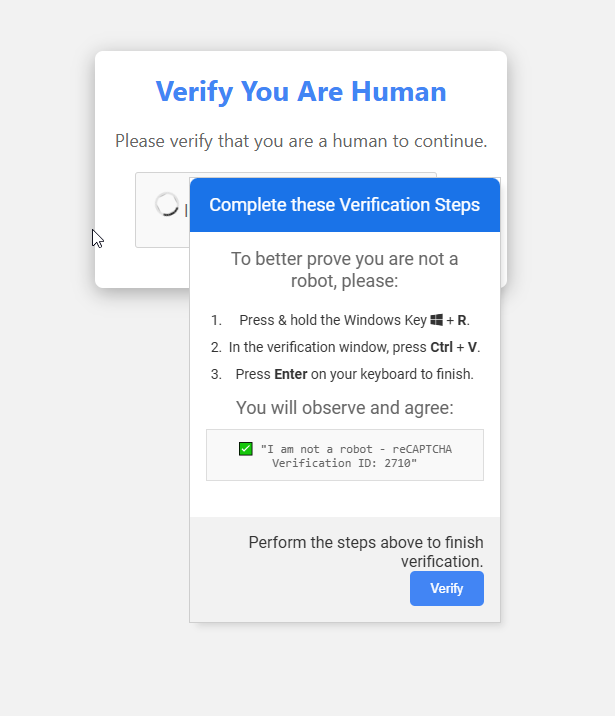
Task: Click the green checkmark icon
Action: (246, 449)
